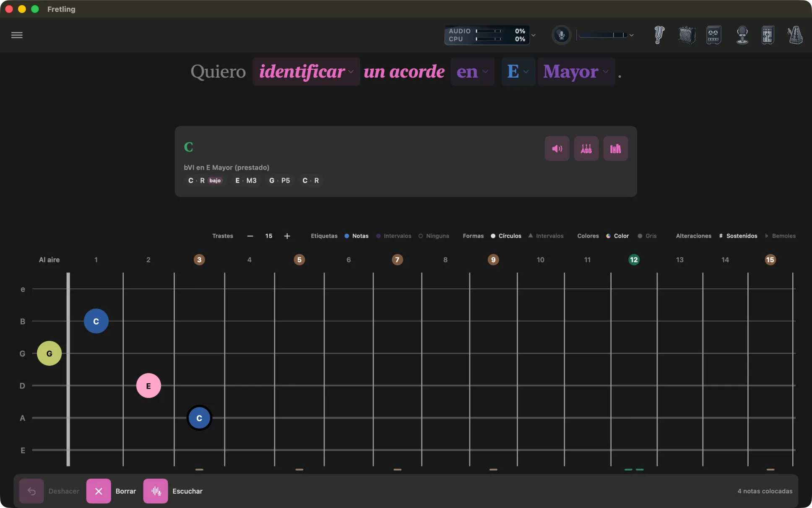Open the tuning fork tuner tool
The image size is (812, 508).
(659, 35)
